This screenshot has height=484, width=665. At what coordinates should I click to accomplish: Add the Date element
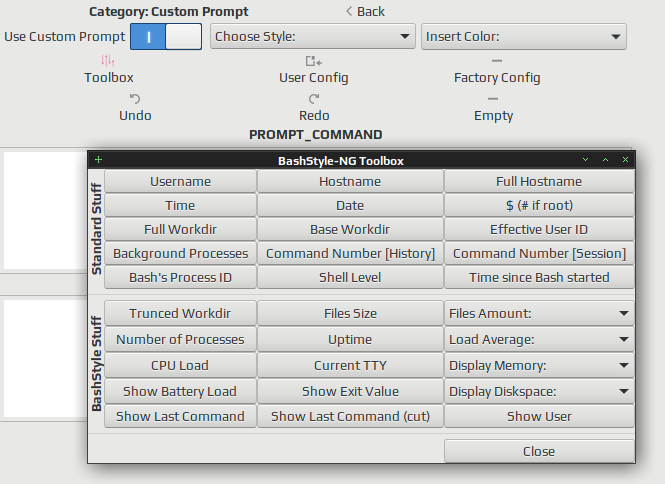point(350,205)
